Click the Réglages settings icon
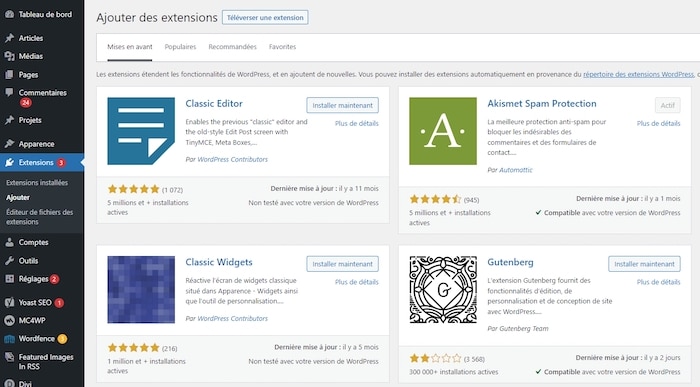Image resolution: width=700 pixels, height=387 pixels. (9, 279)
